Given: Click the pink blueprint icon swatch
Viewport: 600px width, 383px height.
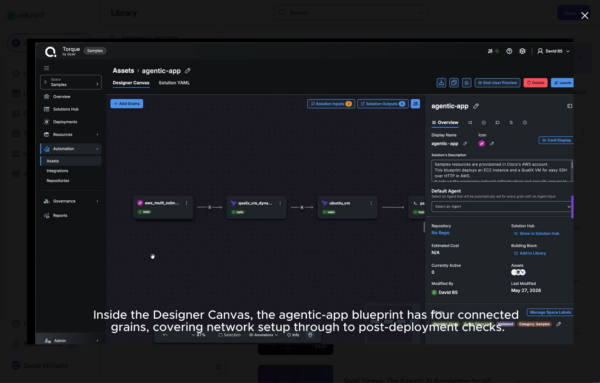Looking at the screenshot, I should pyautogui.click(x=482, y=143).
